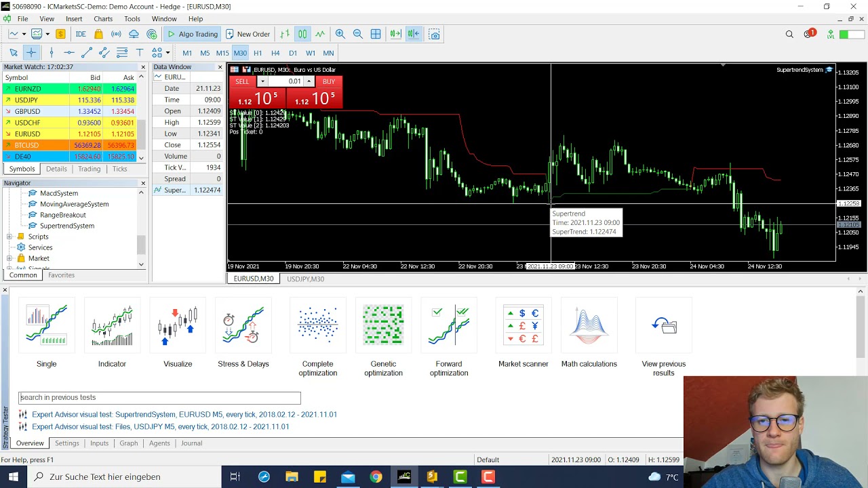Switch chart timeframe to M5
Image resolution: width=868 pixels, height=488 pixels.
click(x=205, y=53)
